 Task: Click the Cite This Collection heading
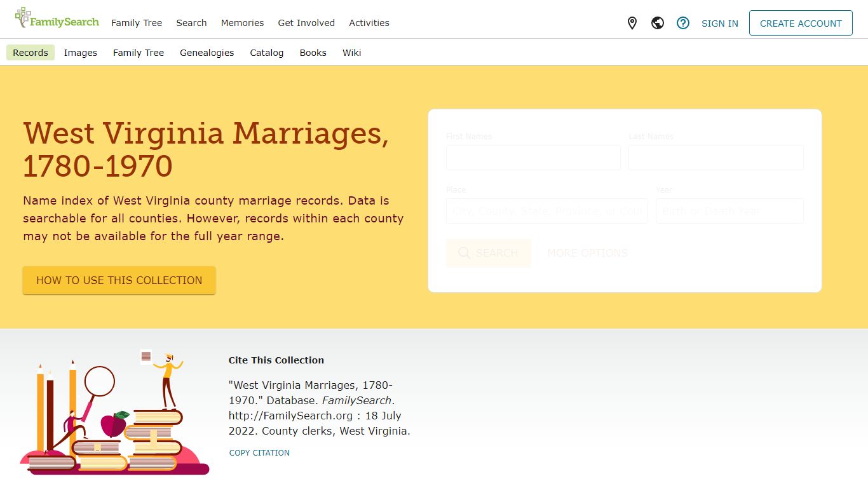[276, 360]
